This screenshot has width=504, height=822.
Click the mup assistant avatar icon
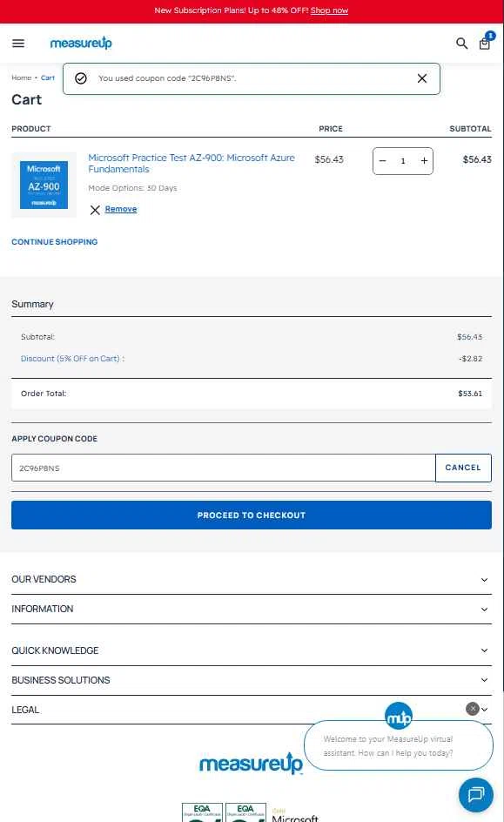tap(398, 716)
